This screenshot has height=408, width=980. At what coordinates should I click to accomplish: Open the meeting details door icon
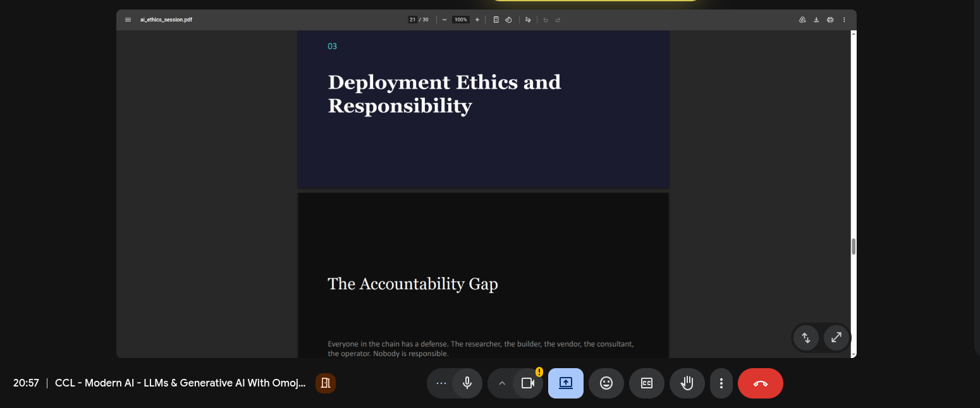(326, 383)
